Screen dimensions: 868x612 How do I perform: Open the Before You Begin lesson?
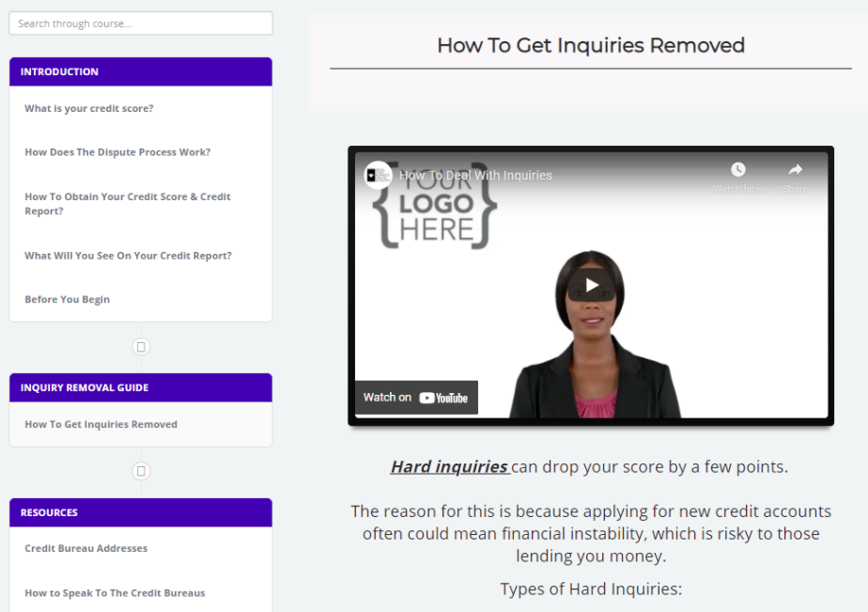point(67,299)
